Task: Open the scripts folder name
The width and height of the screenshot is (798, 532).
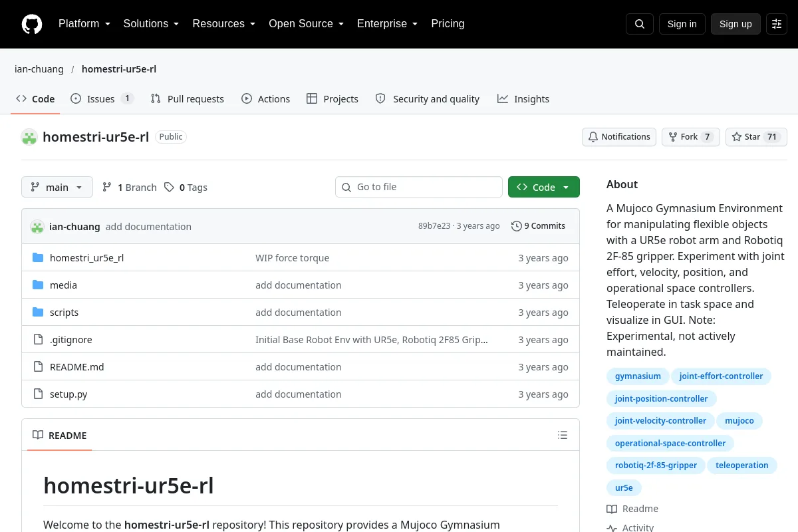Action: (65, 313)
